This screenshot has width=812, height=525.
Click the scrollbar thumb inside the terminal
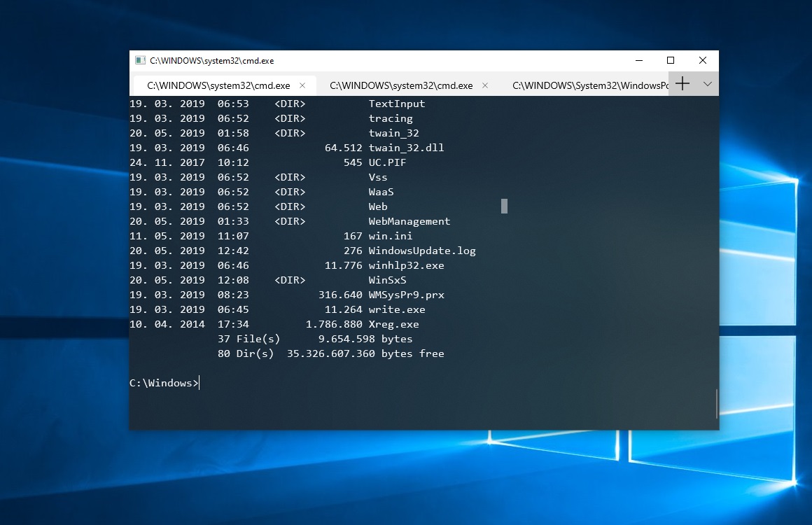pos(504,206)
